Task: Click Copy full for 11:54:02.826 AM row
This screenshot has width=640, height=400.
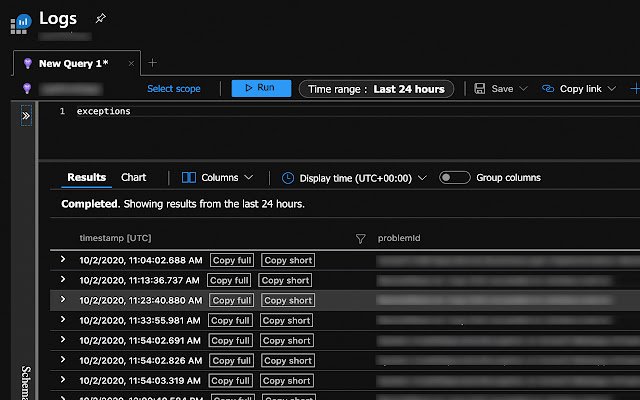Action: pos(231,360)
